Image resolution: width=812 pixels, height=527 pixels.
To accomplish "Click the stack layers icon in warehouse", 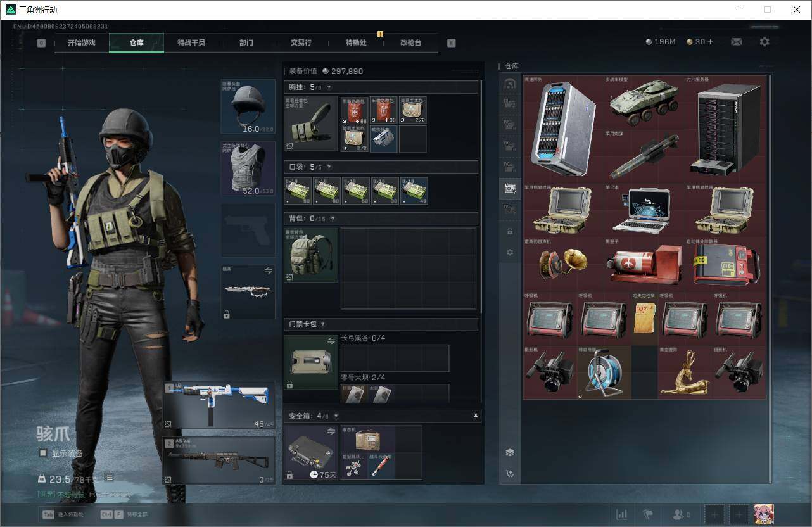I will [510, 452].
